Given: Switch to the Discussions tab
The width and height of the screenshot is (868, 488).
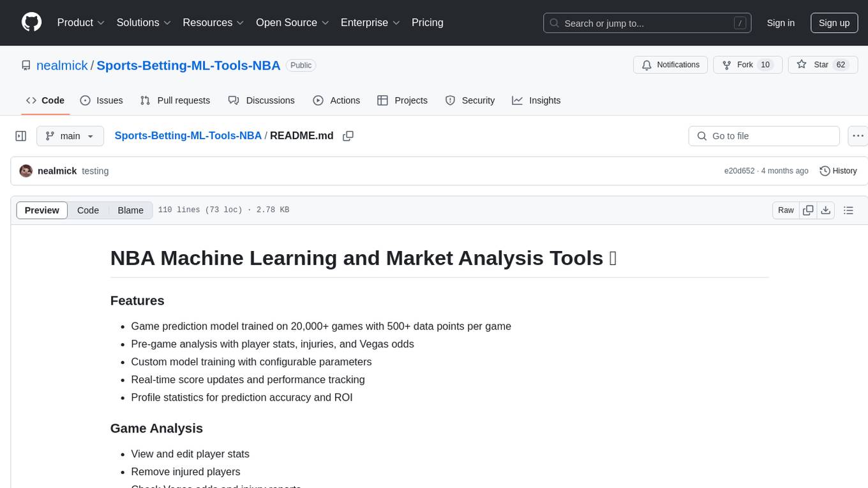Looking at the screenshot, I should tap(262, 100).
